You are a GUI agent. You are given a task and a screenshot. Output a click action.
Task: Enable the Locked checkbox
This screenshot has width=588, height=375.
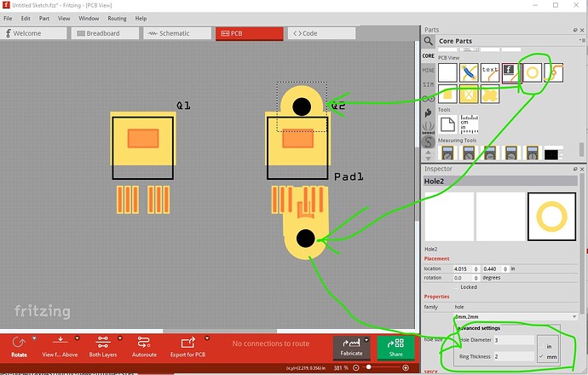tap(454, 287)
